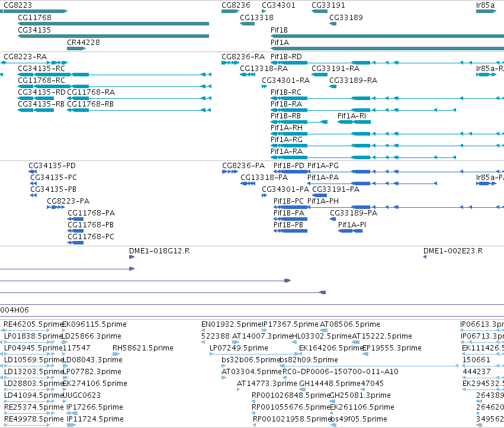Select transcript CG11768-RB label
504x428 pixels.
(x=91, y=104)
